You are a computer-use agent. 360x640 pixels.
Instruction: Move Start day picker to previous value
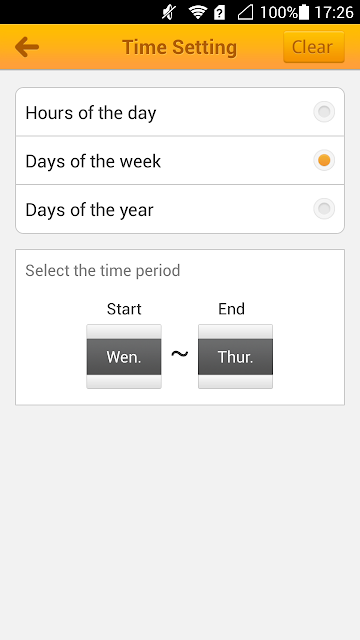pyautogui.click(x=124, y=331)
